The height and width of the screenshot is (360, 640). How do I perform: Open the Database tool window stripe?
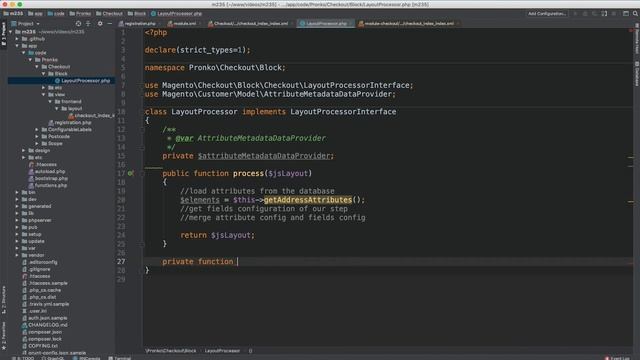636,73
